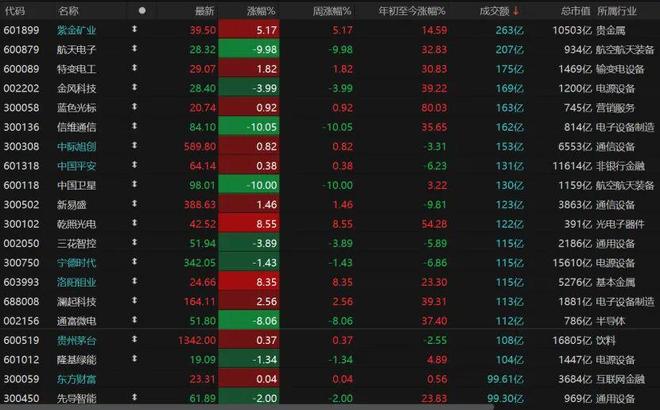The height and width of the screenshot is (410, 660).
Task: Click the year-to-date value 80.03
Action: tap(434, 108)
